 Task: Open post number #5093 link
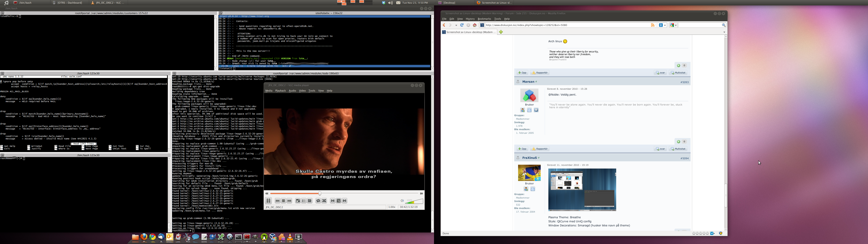tap(684, 82)
